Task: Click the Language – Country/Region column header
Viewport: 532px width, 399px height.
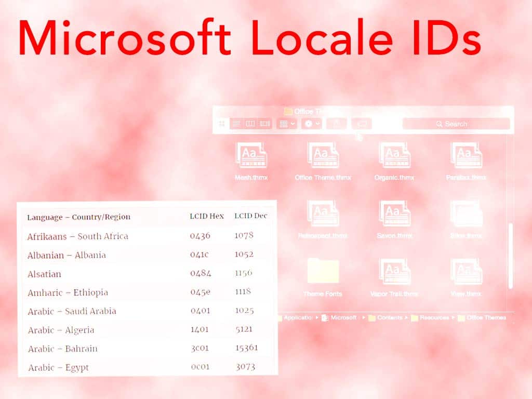Action: point(78,217)
